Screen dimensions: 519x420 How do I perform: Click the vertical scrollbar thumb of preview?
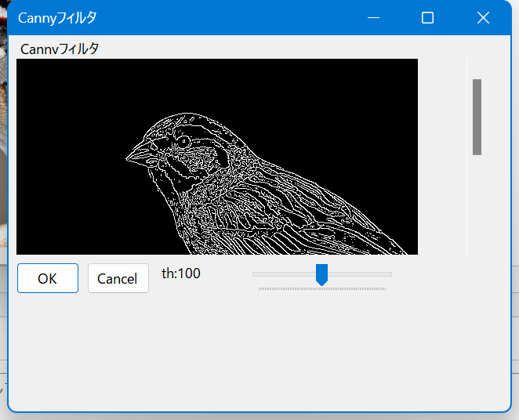click(x=477, y=117)
